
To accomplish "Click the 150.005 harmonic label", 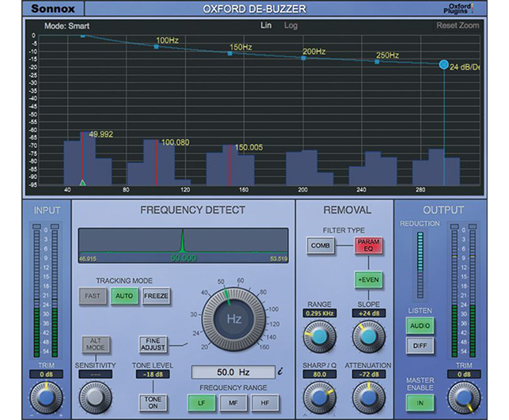I will 249,148.
